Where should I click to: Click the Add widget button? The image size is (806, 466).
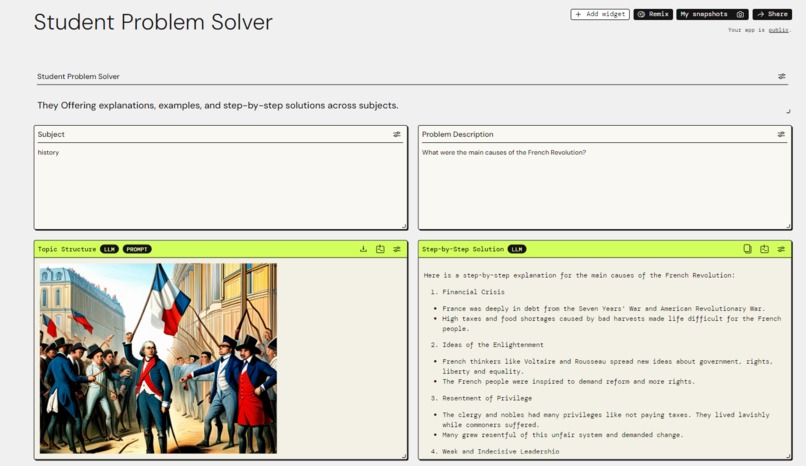[x=600, y=14]
